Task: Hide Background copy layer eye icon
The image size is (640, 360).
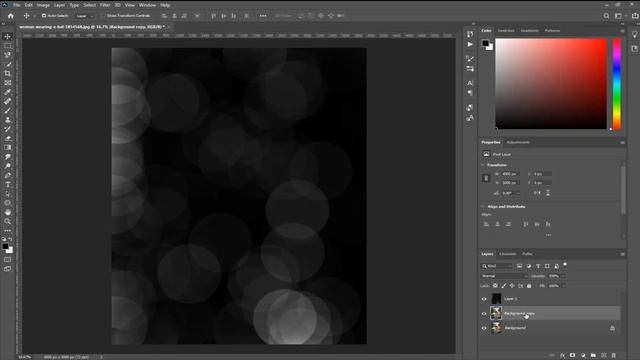Action: (x=484, y=313)
